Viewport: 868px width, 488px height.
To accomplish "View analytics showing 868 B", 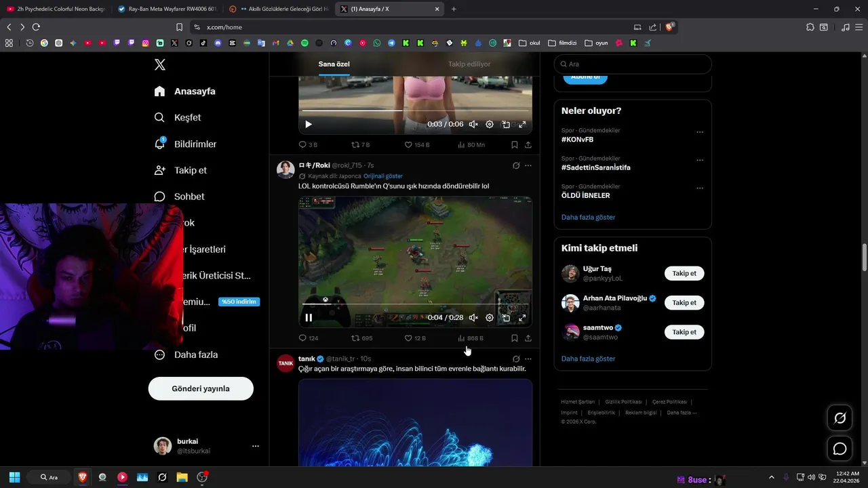I will click(x=470, y=338).
